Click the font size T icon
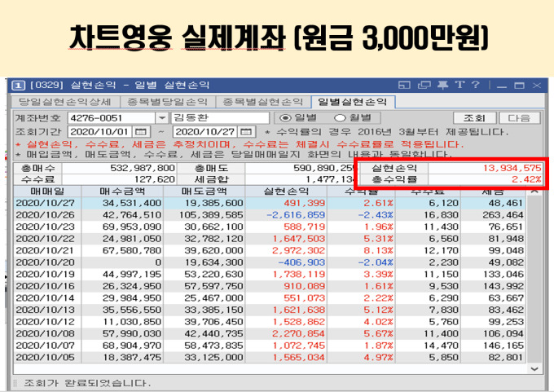The height and width of the screenshot is (392, 554). (x=459, y=85)
